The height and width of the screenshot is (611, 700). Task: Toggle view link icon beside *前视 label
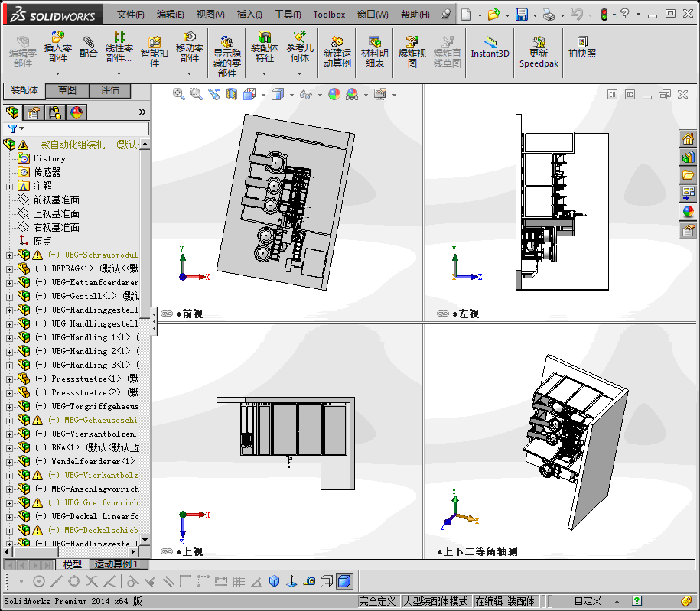[x=167, y=314]
